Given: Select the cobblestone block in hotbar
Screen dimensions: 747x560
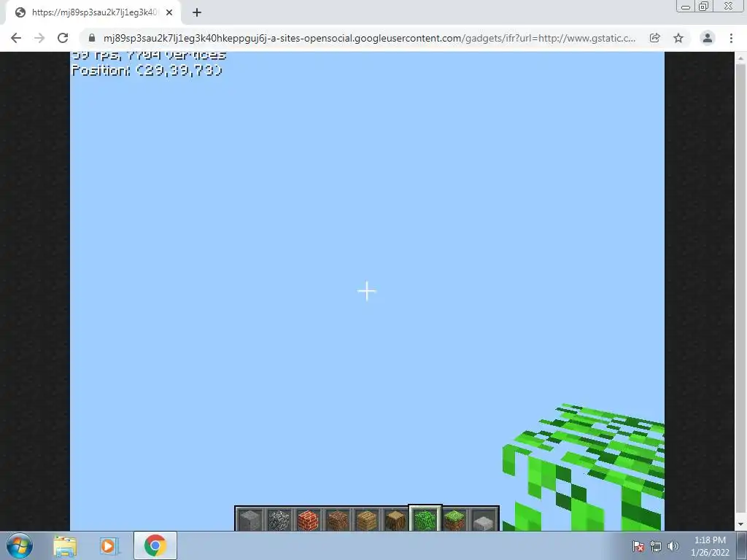Looking at the screenshot, I should (279, 519).
